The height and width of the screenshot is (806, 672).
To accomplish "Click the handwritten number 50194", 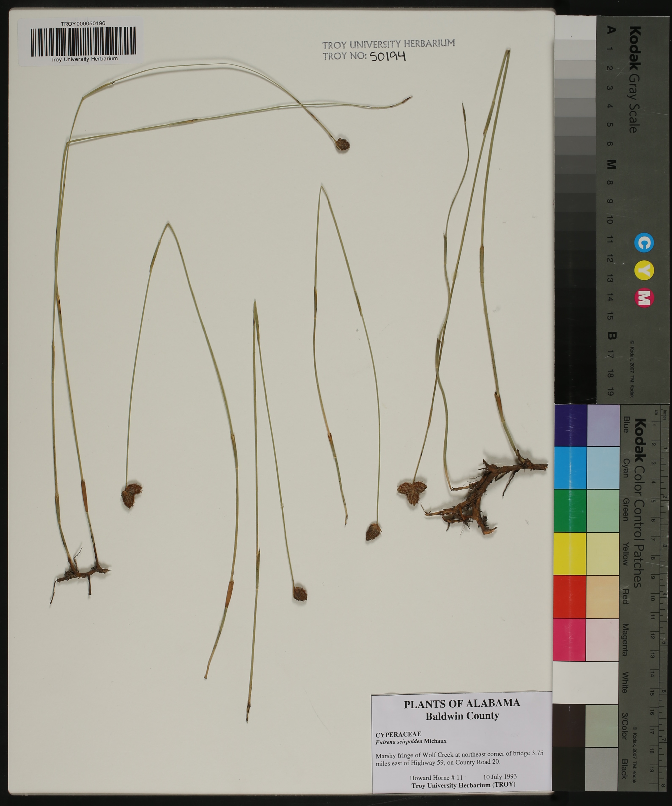I will 387,56.
